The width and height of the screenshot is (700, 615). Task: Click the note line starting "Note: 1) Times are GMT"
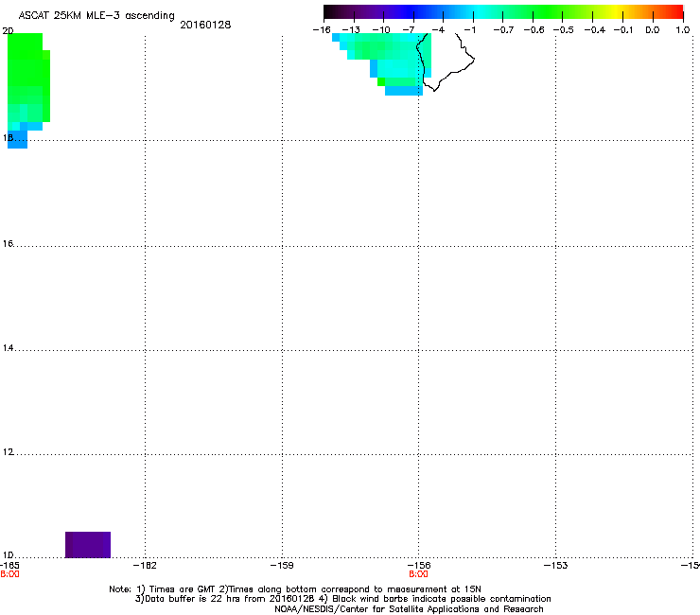pos(295,589)
